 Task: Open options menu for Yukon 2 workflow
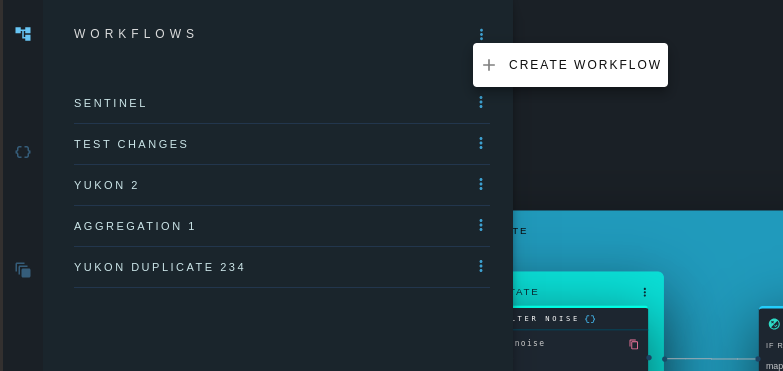[481, 184]
